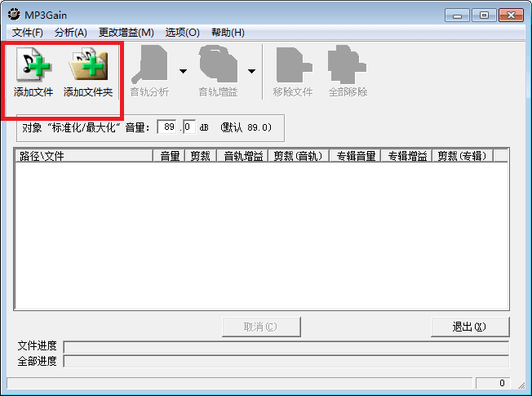The height and width of the screenshot is (396, 532).
Task: Click the 退出(X) button
Action: 470,327
